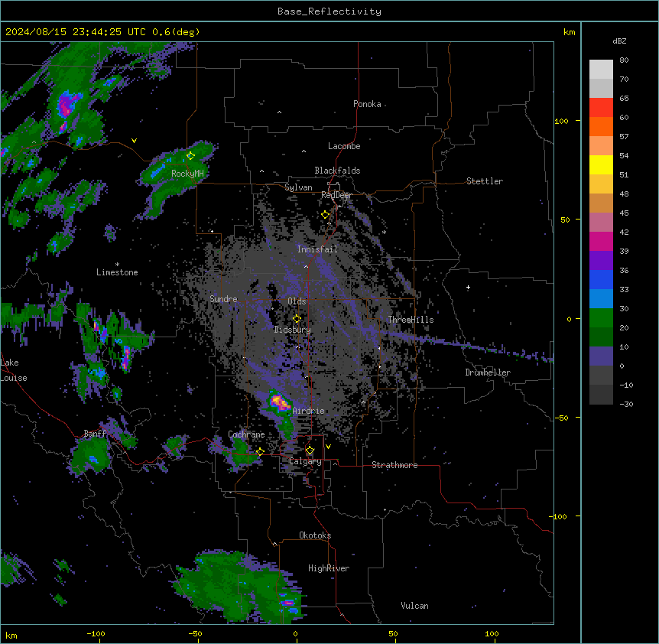The height and width of the screenshot is (644, 659).
Task: Click the white cross marker north of Drumheller
Action: click(468, 288)
